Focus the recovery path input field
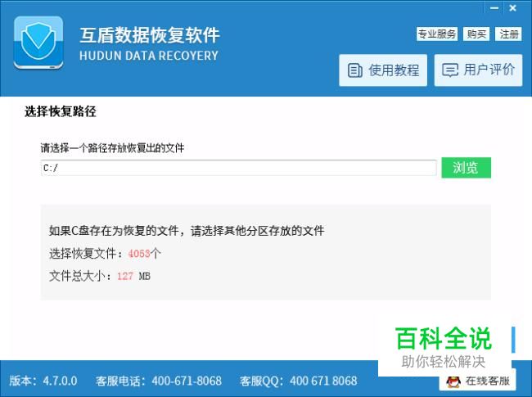532x397 pixels. tap(238, 168)
